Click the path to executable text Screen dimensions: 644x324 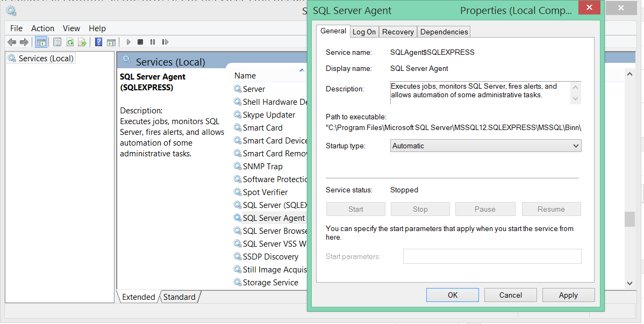click(453, 128)
